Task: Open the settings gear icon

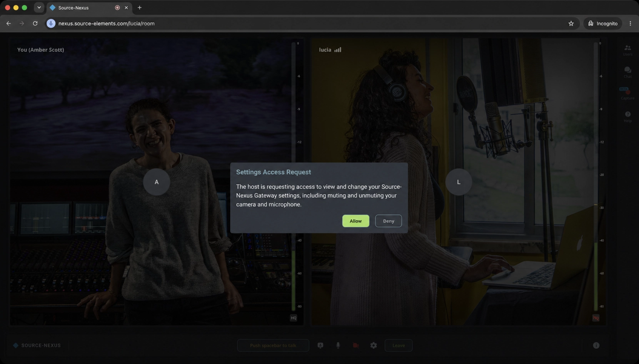Action: tap(374, 345)
